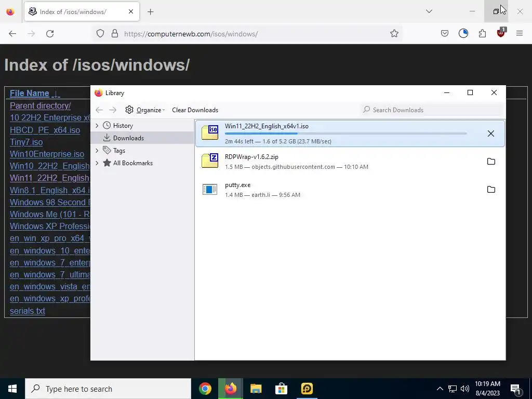Reload the current Firefox page
532x399 pixels.
point(50,34)
